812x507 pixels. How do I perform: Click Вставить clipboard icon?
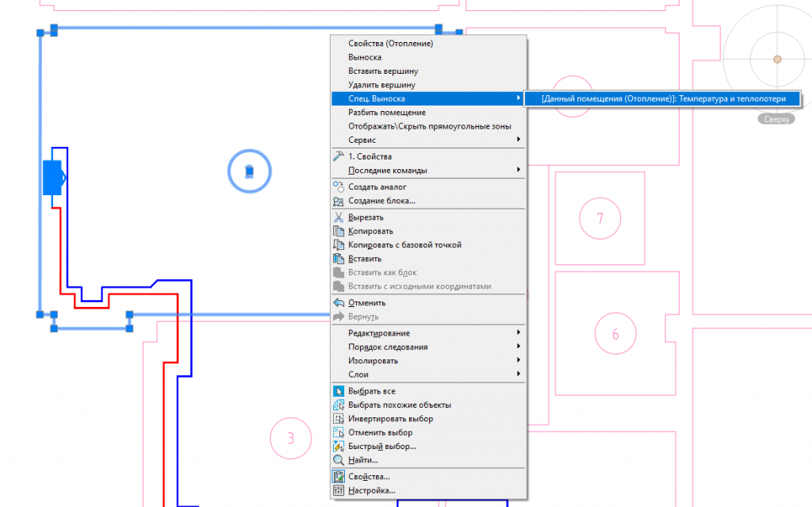tap(338, 259)
